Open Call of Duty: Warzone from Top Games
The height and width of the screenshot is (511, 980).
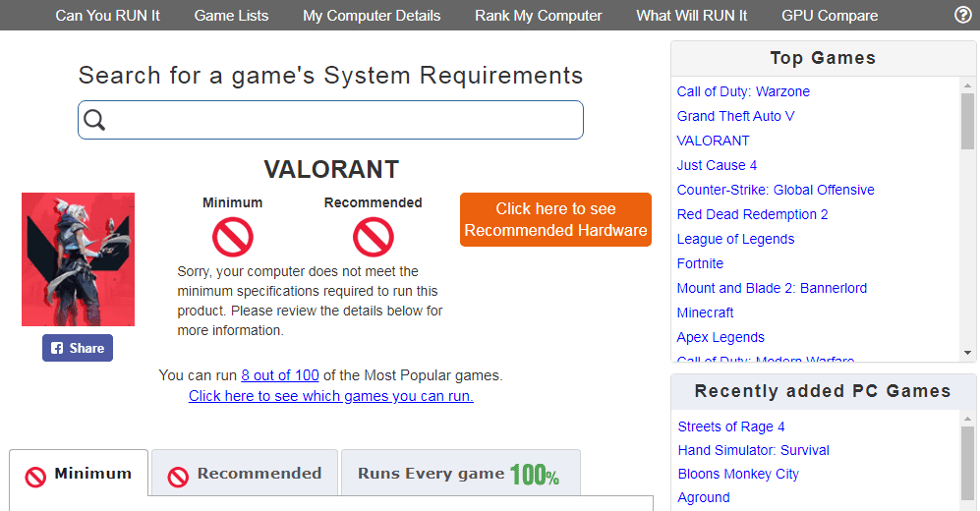tap(743, 91)
